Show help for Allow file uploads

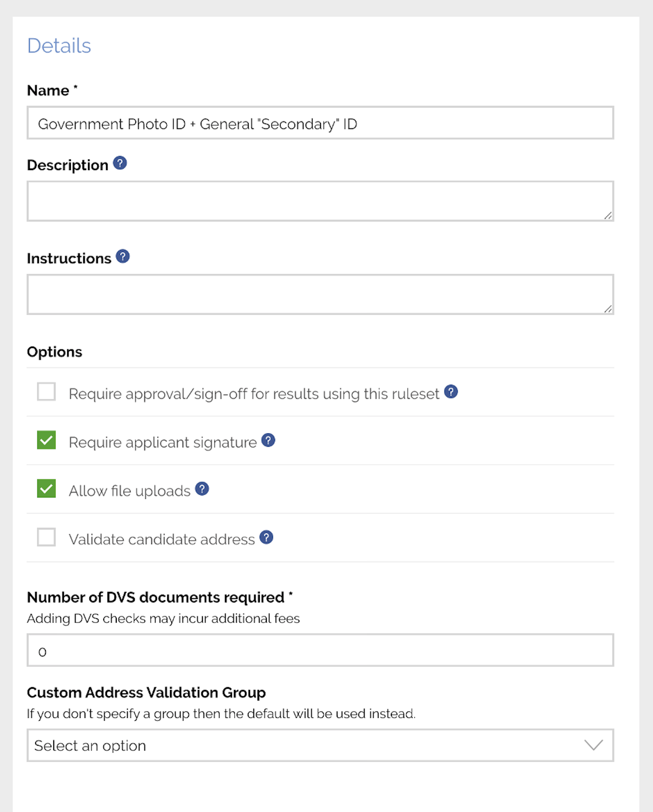202,489
